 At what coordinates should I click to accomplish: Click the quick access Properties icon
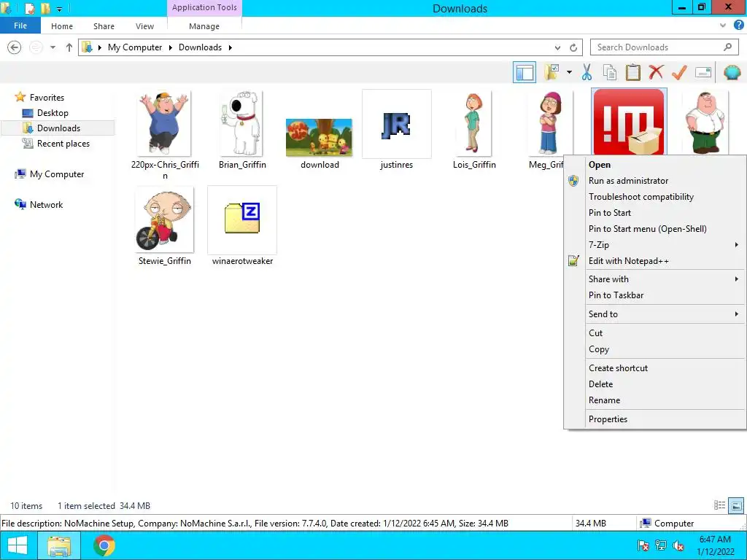pyautogui.click(x=29, y=8)
